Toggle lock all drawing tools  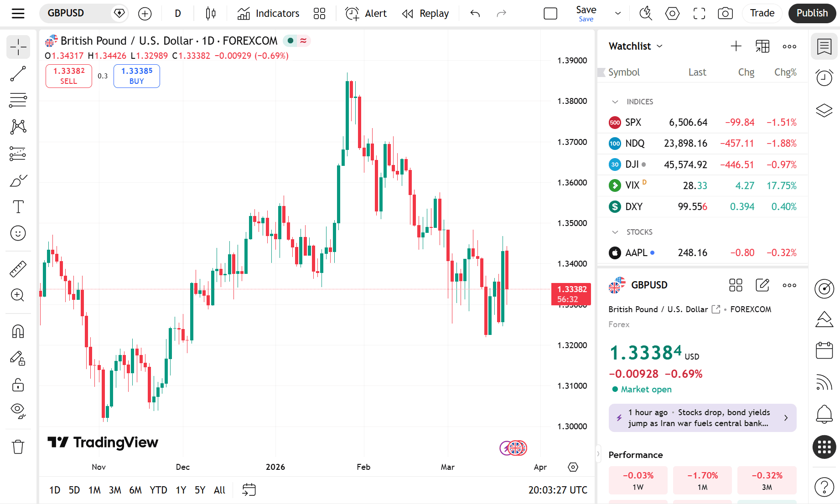pyautogui.click(x=18, y=385)
